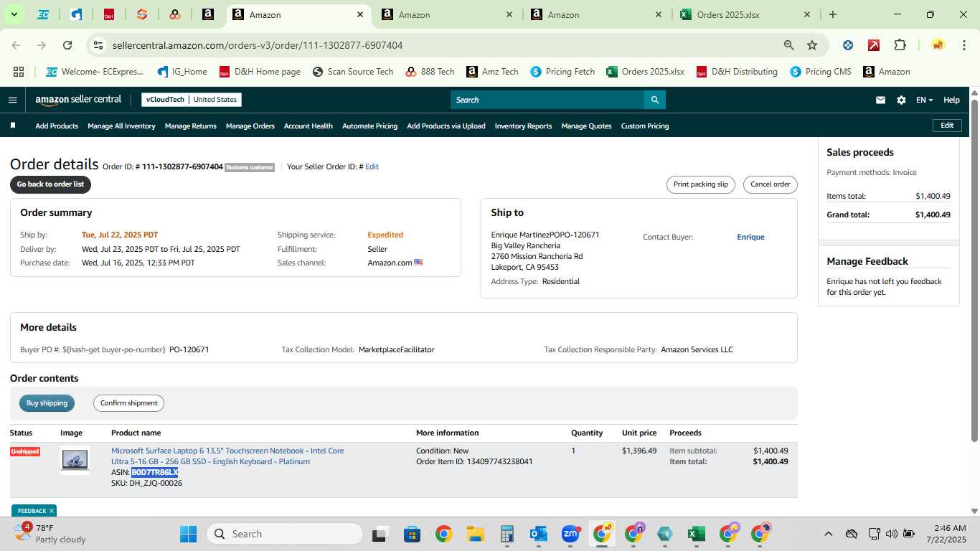
Task: Click the Unshipped status badge
Action: [25, 451]
